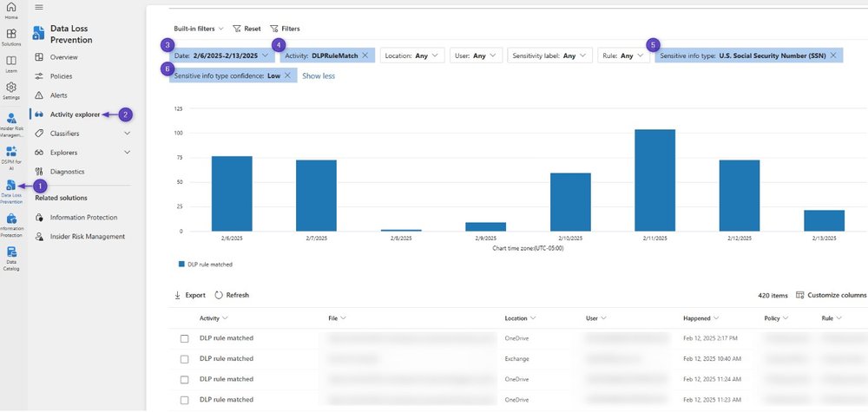Export the activity list
This screenshot has height=412, width=868.
click(x=190, y=295)
